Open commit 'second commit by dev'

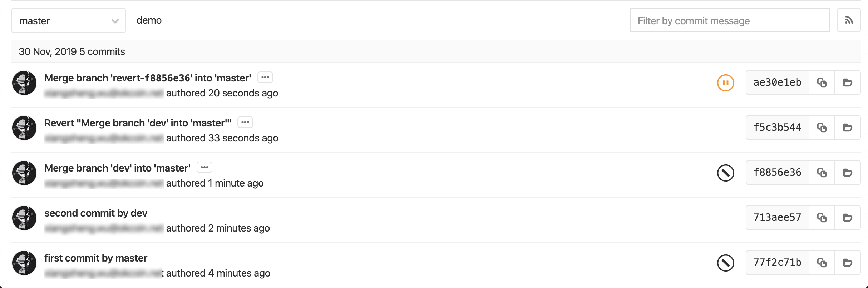(x=95, y=213)
